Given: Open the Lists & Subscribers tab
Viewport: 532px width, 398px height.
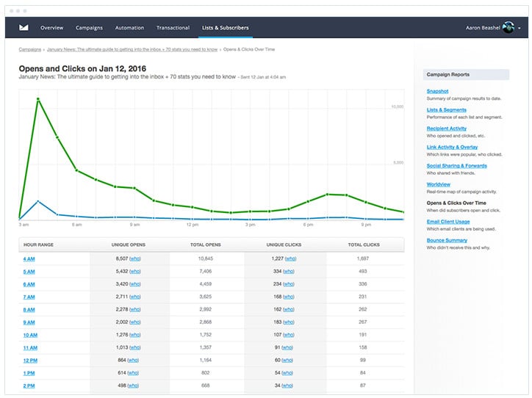Looking at the screenshot, I should pyautogui.click(x=226, y=28).
